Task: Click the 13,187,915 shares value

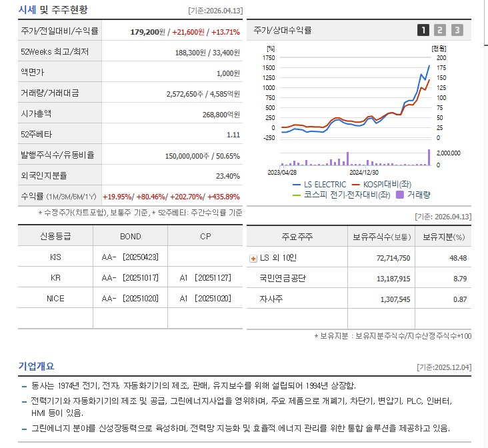Action: pyautogui.click(x=393, y=279)
